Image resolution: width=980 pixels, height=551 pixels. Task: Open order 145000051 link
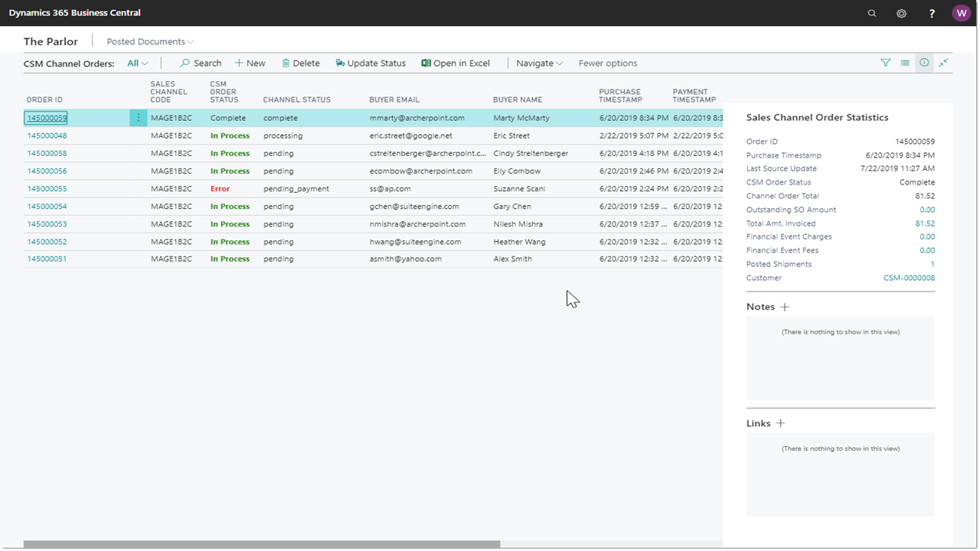tap(47, 259)
